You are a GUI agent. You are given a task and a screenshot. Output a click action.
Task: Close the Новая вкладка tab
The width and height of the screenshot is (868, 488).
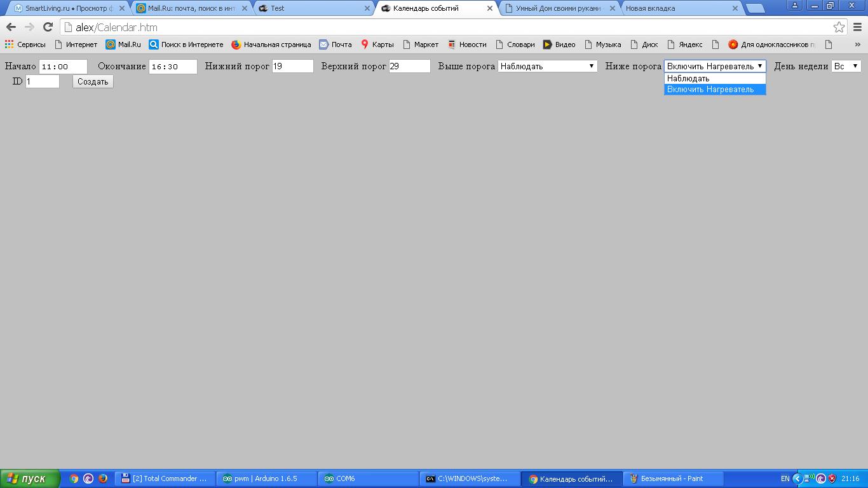(735, 8)
